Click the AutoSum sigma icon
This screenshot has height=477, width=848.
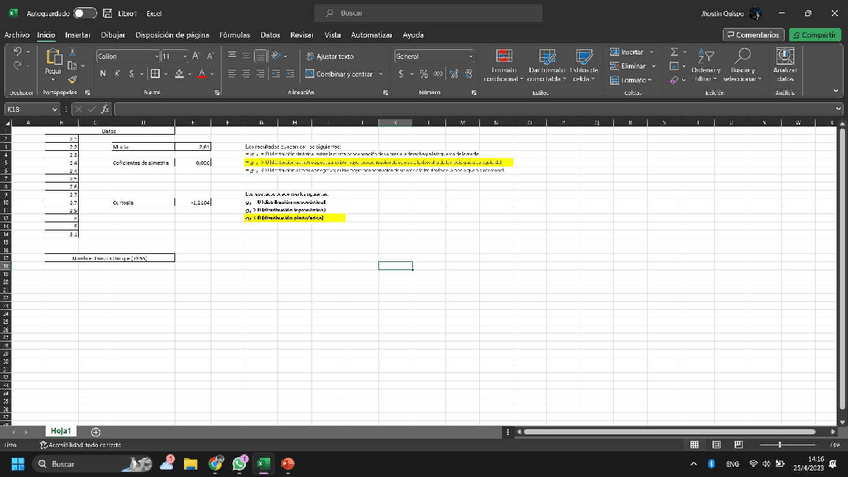point(675,52)
